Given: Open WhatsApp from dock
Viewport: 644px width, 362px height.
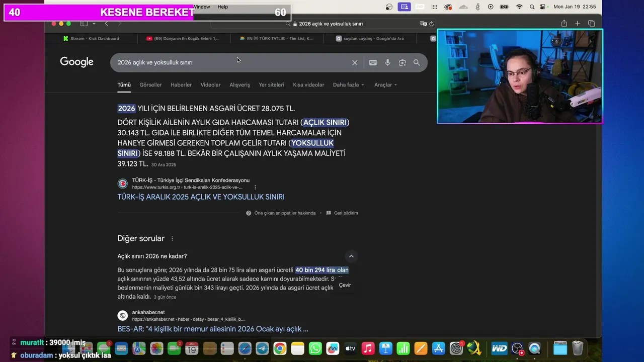Looking at the screenshot, I should point(315,348).
